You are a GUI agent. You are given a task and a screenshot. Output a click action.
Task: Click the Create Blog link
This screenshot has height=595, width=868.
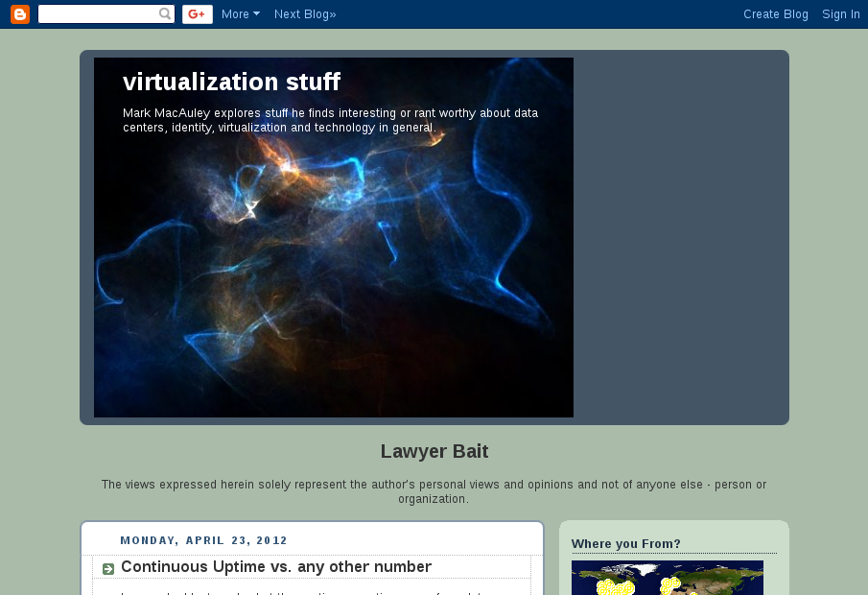click(x=776, y=14)
